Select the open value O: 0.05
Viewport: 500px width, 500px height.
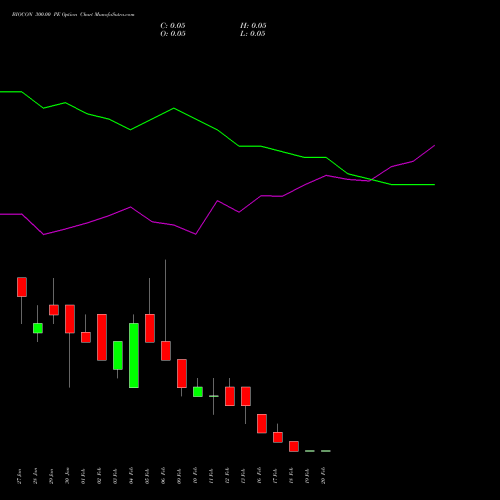point(173,34)
